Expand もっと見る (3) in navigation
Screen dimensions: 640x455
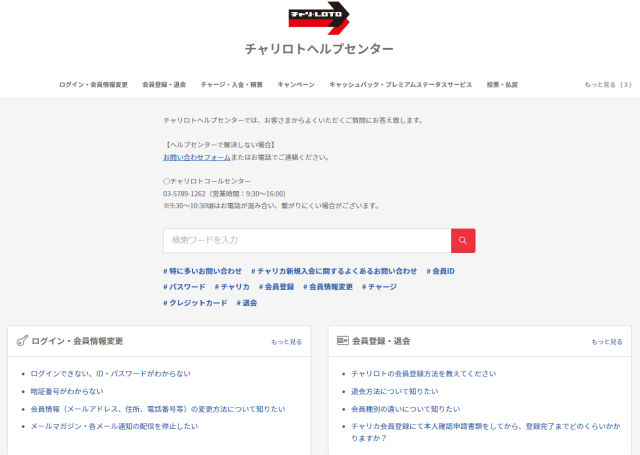point(608,84)
